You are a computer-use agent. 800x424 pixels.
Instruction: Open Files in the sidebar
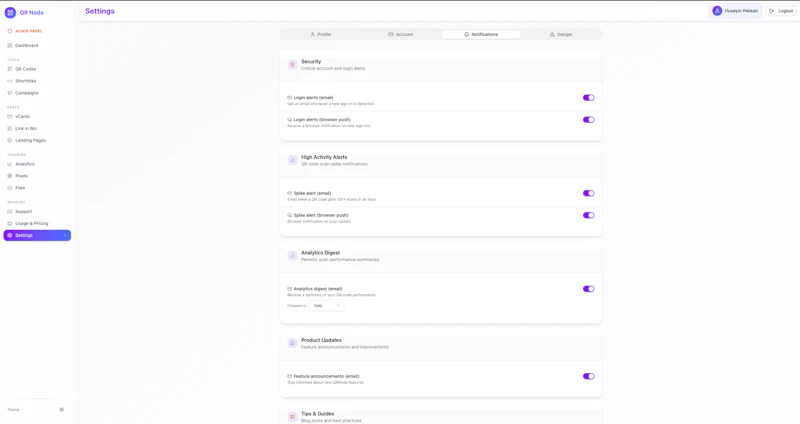tap(20, 188)
